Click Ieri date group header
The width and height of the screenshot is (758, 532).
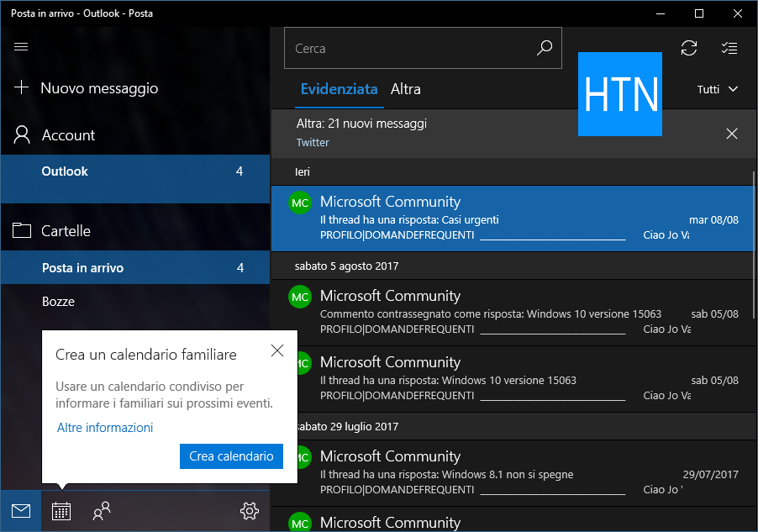(x=303, y=171)
